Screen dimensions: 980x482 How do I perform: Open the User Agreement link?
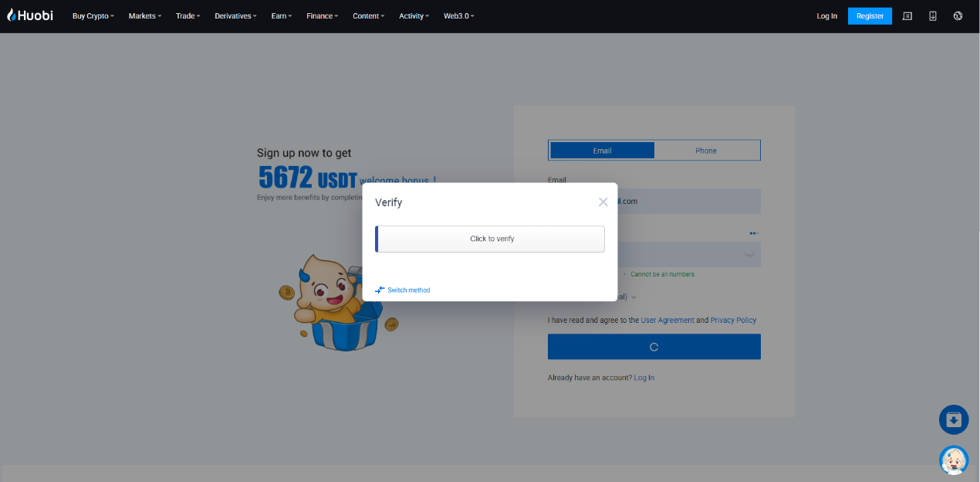coord(667,320)
